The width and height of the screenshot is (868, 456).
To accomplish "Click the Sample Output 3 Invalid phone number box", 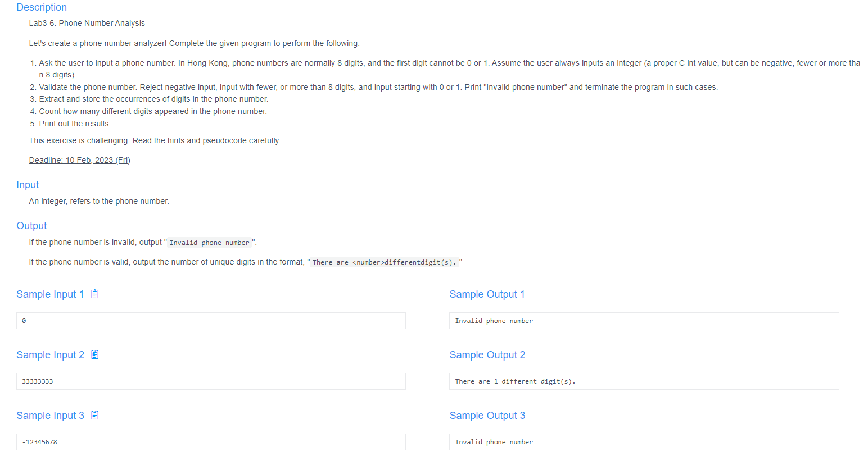I will (643, 442).
